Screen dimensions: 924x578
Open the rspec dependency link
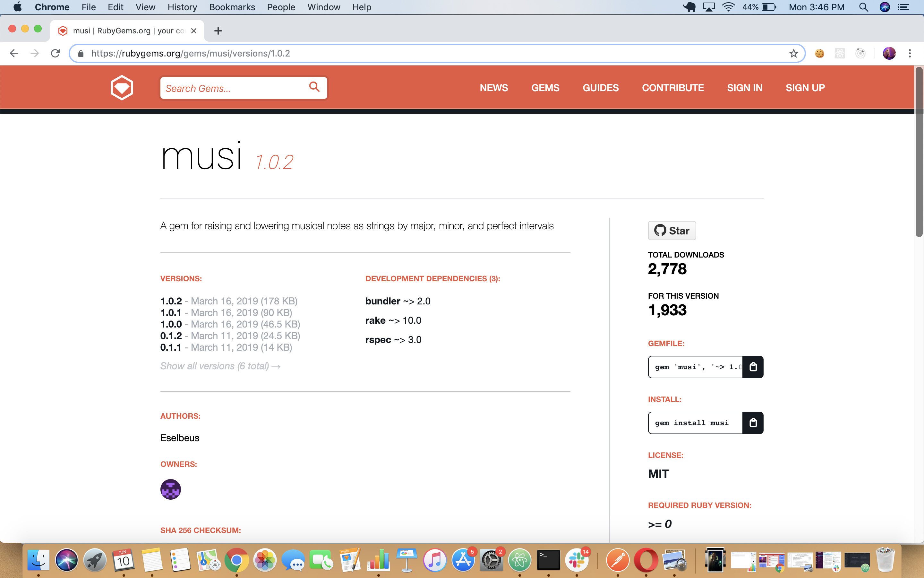[378, 340]
